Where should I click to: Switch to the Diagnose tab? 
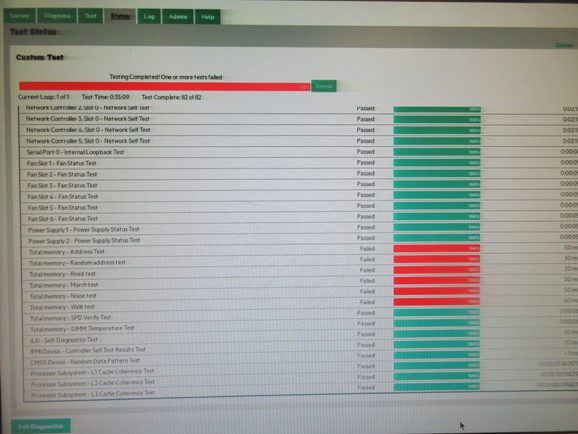(57, 16)
